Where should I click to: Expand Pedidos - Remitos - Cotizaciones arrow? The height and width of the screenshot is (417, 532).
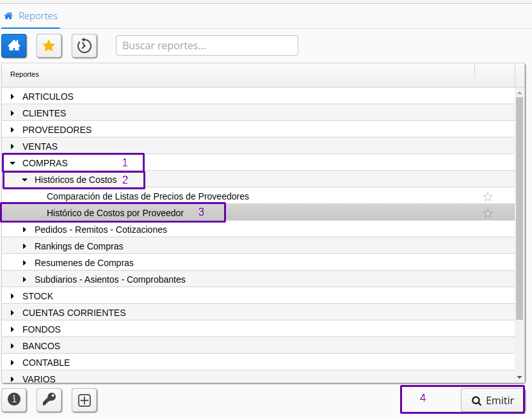click(24, 230)
